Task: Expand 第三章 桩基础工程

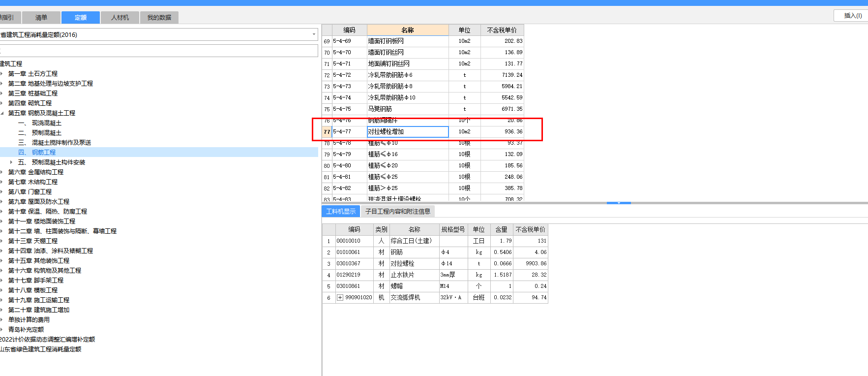Action: pyautogui.click(x=2, y=94)
